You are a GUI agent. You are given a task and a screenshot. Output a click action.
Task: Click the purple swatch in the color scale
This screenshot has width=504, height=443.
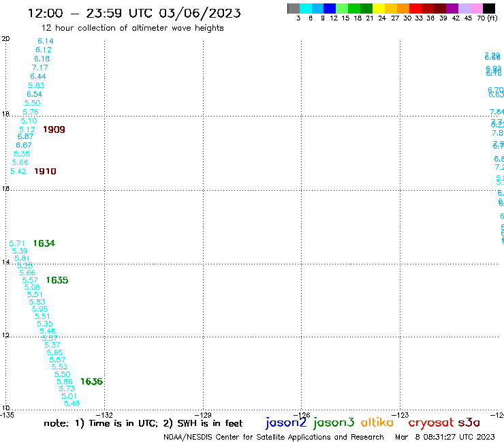452,8
